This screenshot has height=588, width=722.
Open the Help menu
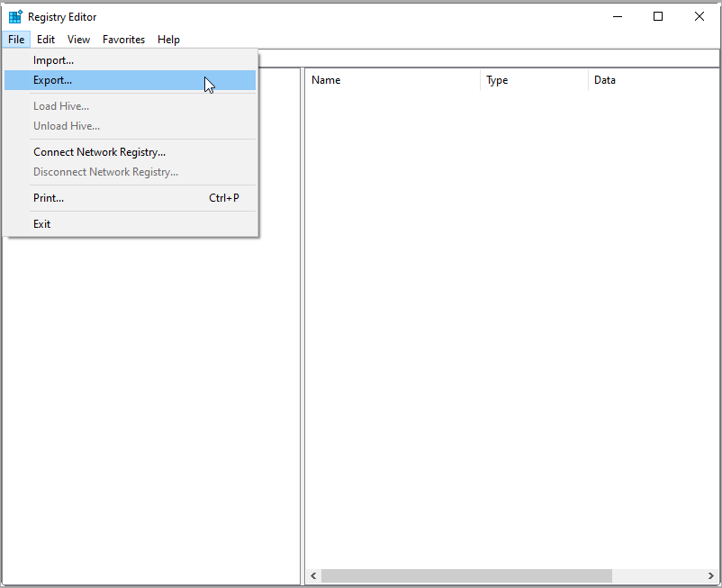(168, 40)
